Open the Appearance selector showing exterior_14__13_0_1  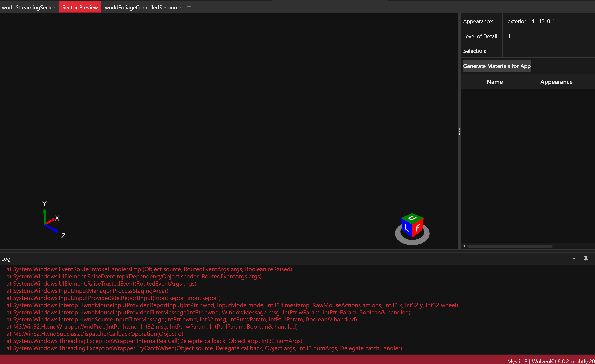coord(548,21)
